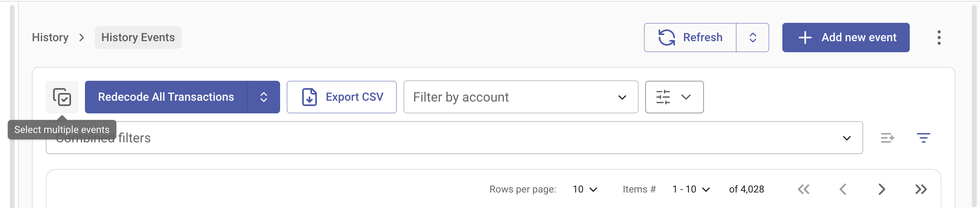Click the select multiple events icon
The height and width of the screenshot is (208, 980).
click(x=62, y=97)
